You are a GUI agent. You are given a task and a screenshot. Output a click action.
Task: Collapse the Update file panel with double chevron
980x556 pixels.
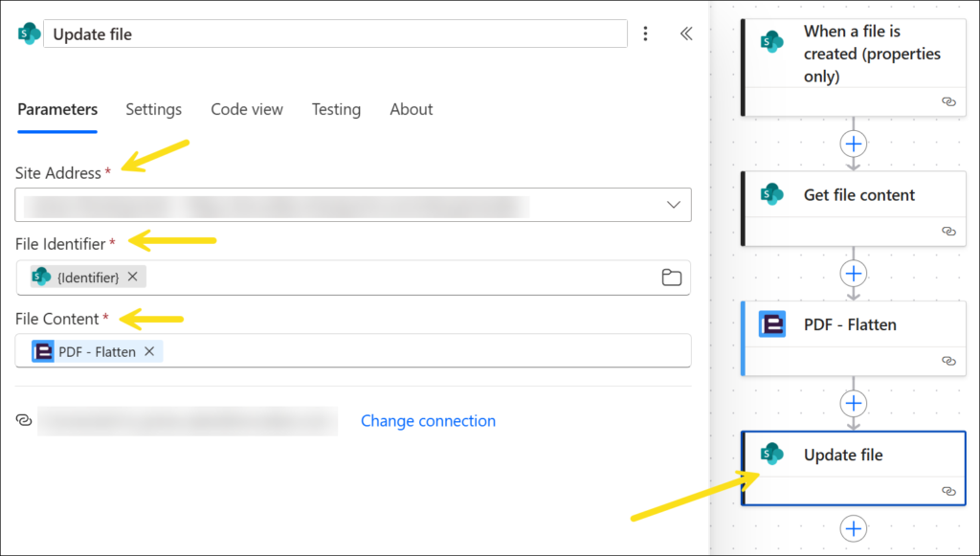point(686,33)
